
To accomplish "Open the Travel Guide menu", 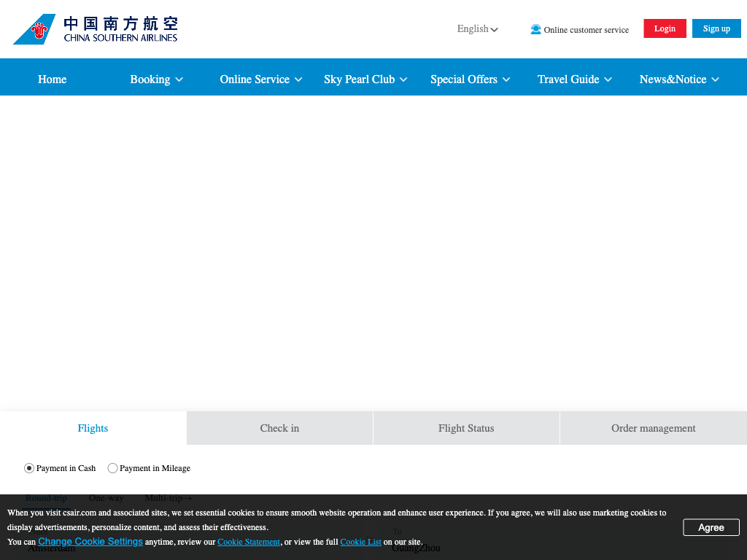I will pos(574,79).
